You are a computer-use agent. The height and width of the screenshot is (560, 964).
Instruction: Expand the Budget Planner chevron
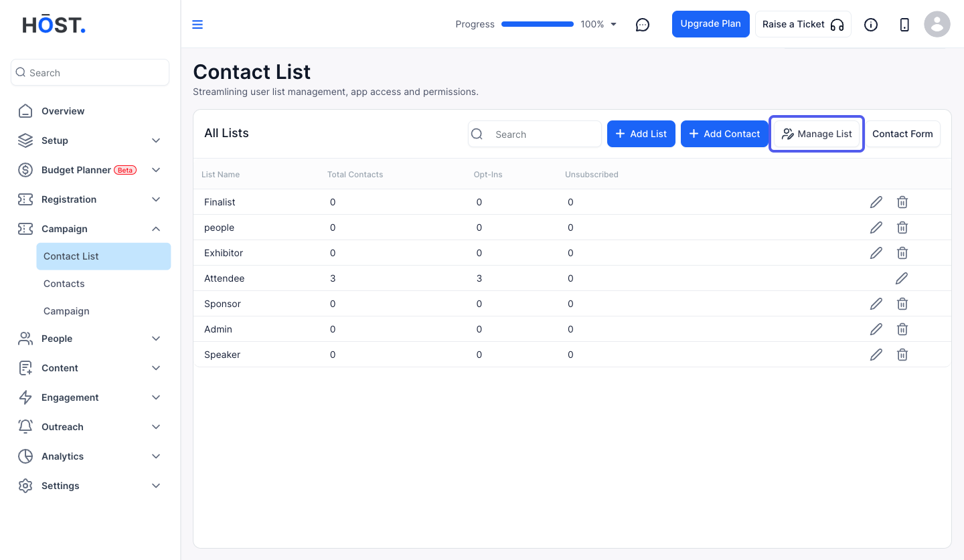coord(156,170)
